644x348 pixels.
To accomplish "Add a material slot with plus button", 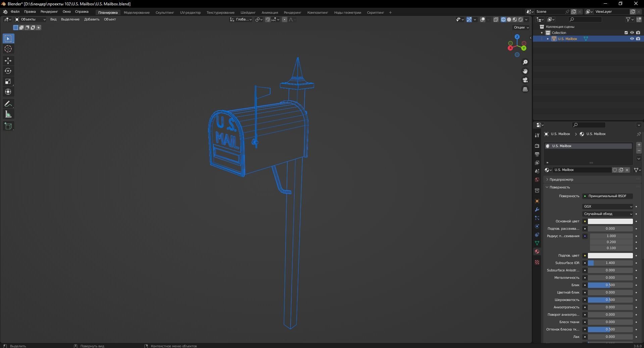I will pos(639,144).
